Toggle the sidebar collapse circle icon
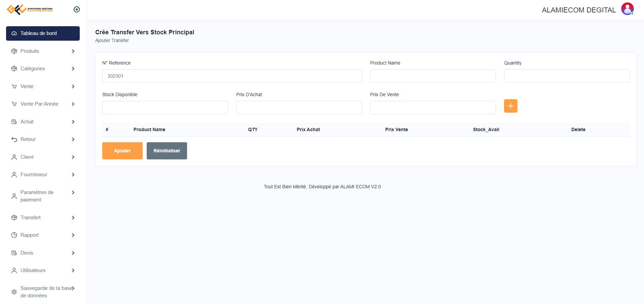This screenshot has width=644, height=304. click(x=77, y=9)
